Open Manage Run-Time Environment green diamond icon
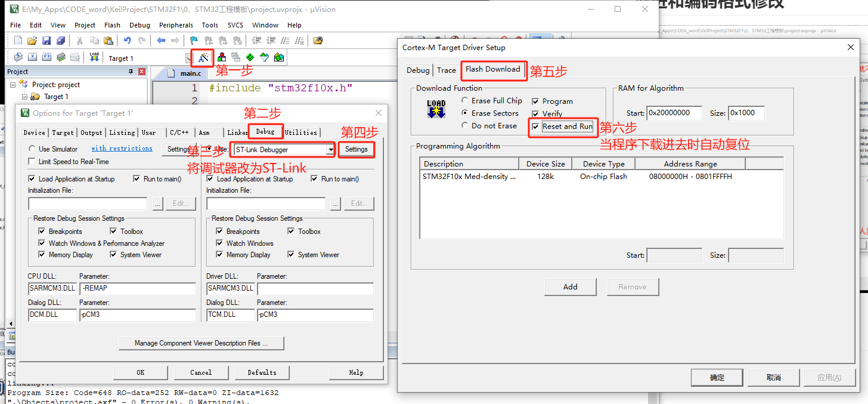Image resolution: width=868 pixels, height=404 pixels. pyautogui.click(x=250, y=58)
